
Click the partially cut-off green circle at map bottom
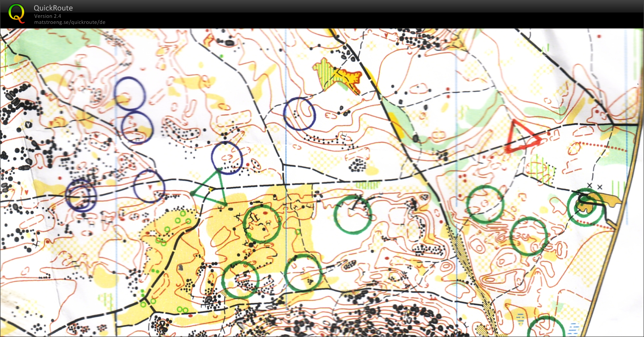point(546,328)
